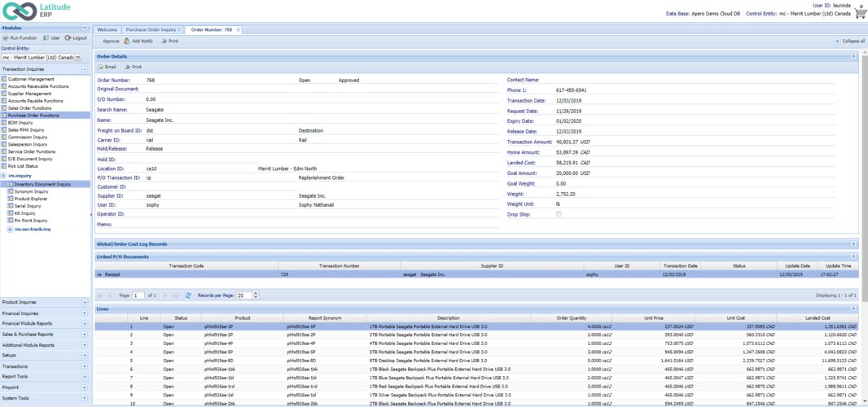Toggle the Drop Ship checkbox

click(558, 213)
